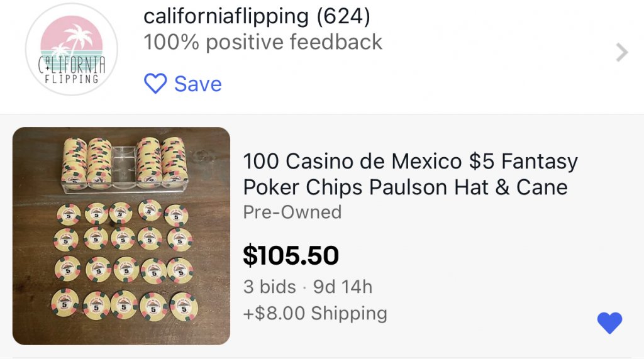Click the outline heart beside Save
The width and height of the screenshot is (644, 359).
click(155, 84)
